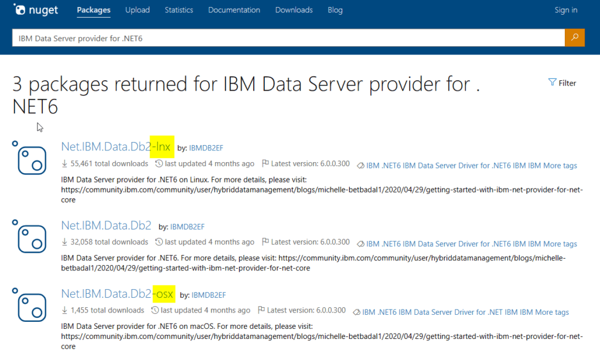Click Latest version 6.0.0.300 on Db2-lnx
This screenshot has width=600, height=364.
(x=311, y=164)
